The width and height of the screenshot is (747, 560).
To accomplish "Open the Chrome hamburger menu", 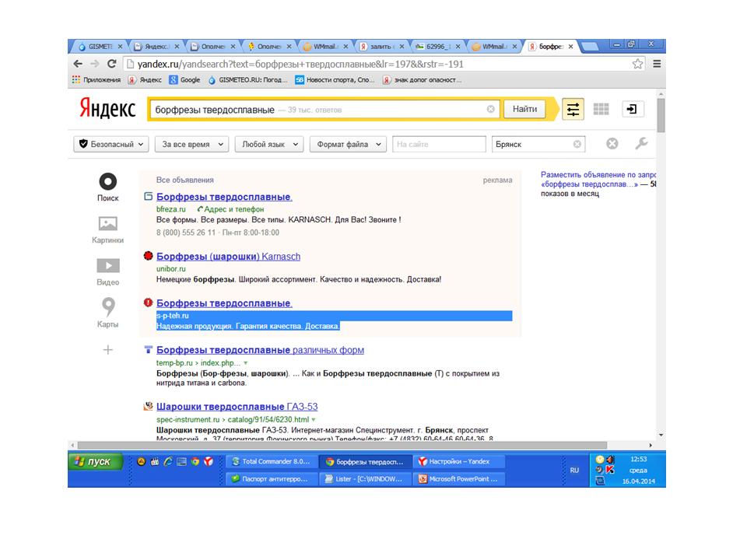I will (x=657, y=64).
